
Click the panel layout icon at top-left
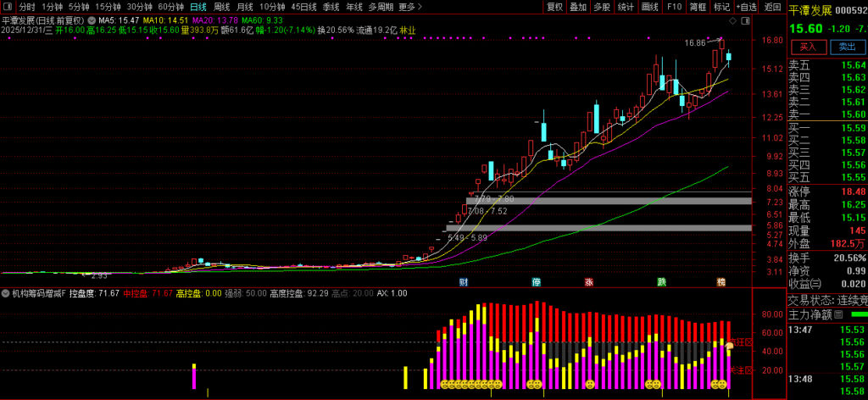[8, 7]
